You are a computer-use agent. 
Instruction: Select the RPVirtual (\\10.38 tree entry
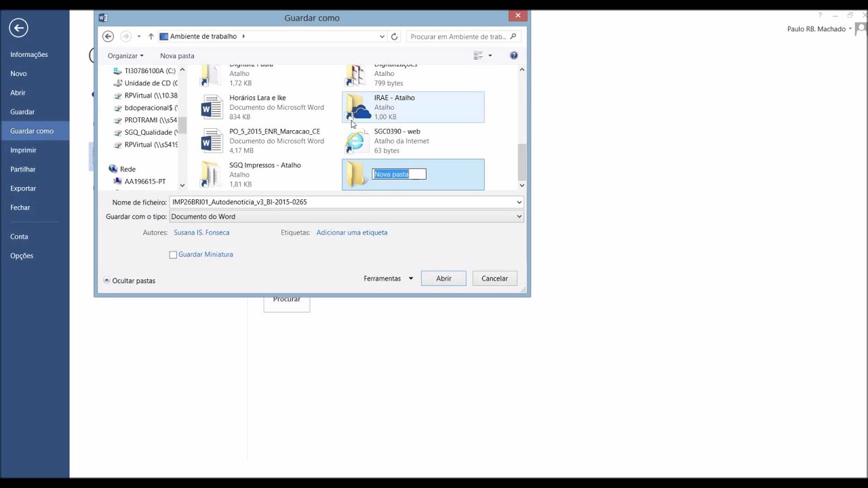coord(151,96)
